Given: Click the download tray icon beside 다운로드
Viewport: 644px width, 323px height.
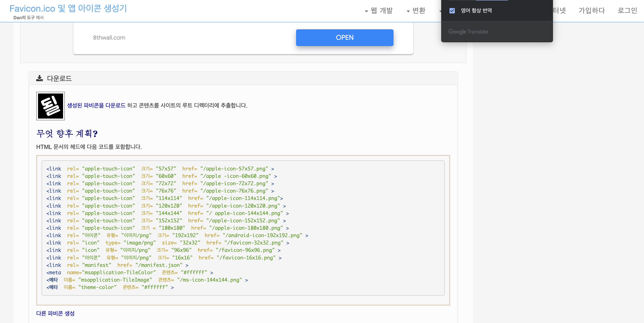Looking at the screenshot, I should [40, 79].
